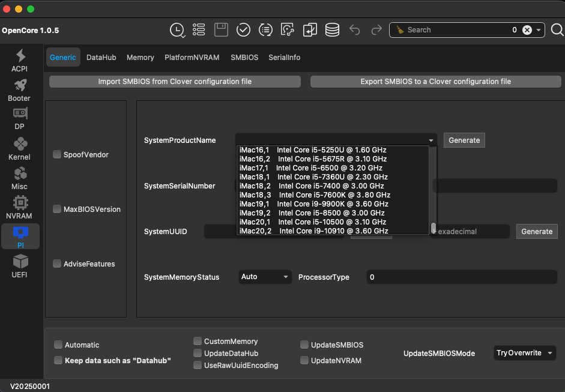Select iMac20,1 i5-10500 entry

pos(332,222)
